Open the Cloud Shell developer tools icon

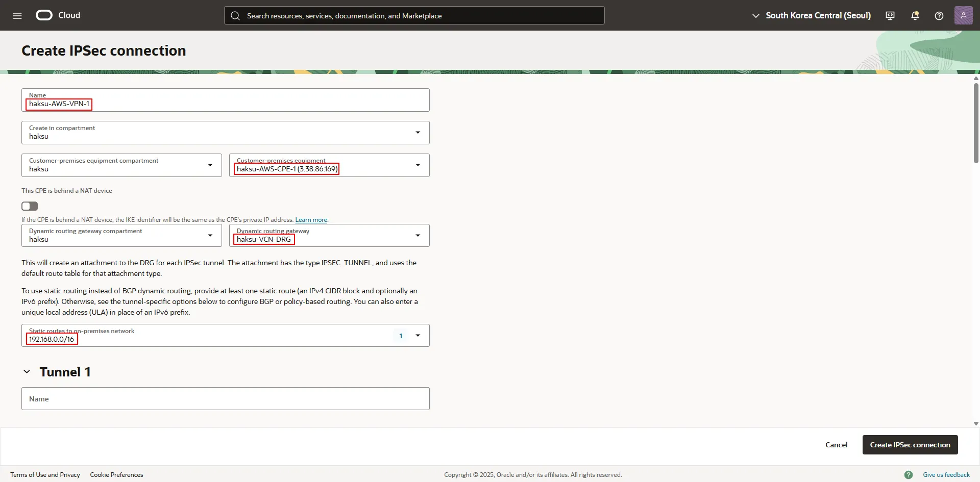pos(890,16)
